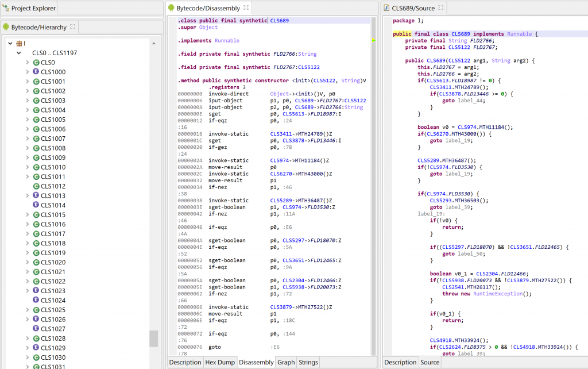Expand the CLS1002 tree node
The height and width of the screenshot is (369, 588).
tap(28, 91)
